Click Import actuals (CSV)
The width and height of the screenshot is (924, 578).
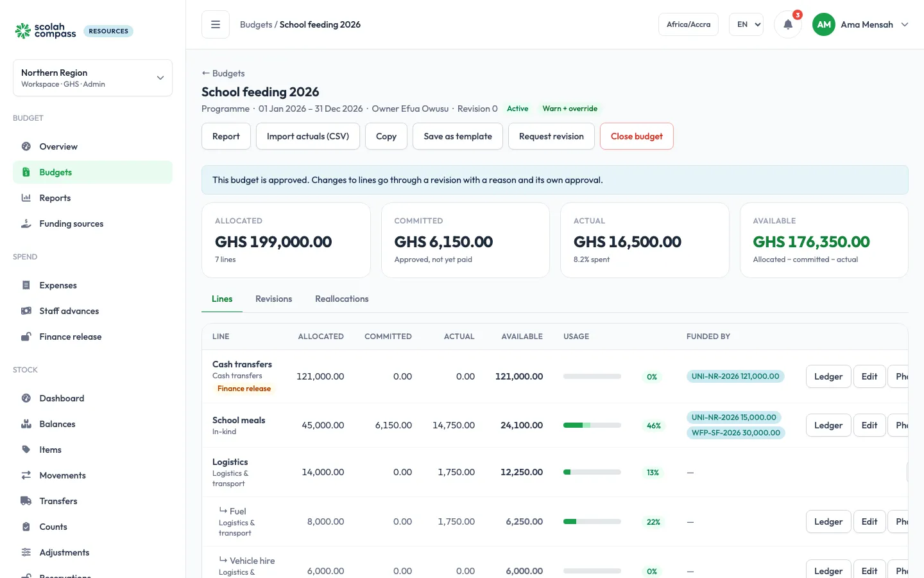click(x=308, y=136)
